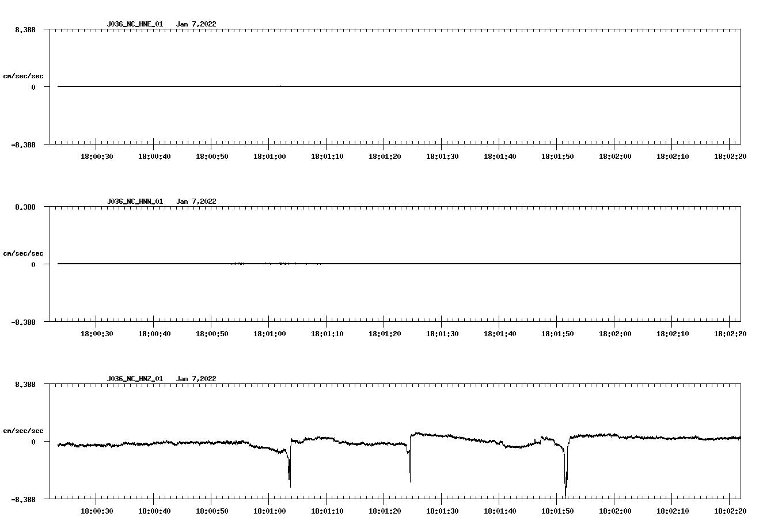Select the J036_NC_HNZ_01 channel title
The image size is (782, 532).
135,379
